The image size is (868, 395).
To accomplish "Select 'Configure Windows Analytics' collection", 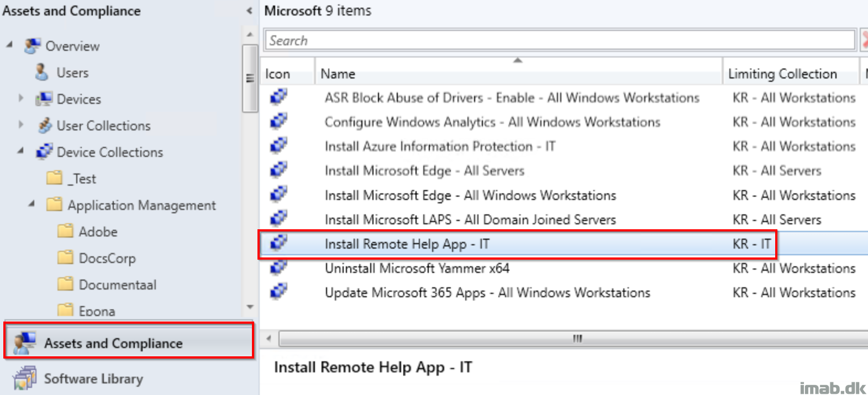I will point(492,122).
